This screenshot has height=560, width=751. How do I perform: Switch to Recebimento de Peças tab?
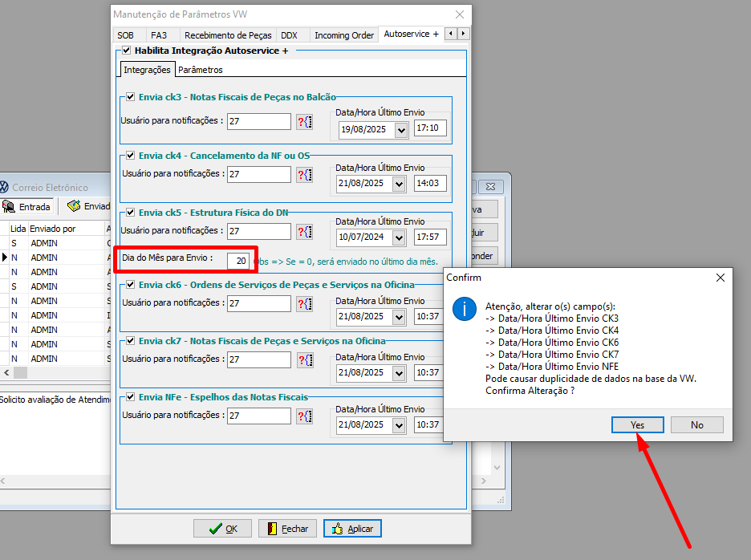tap(228, 35)
